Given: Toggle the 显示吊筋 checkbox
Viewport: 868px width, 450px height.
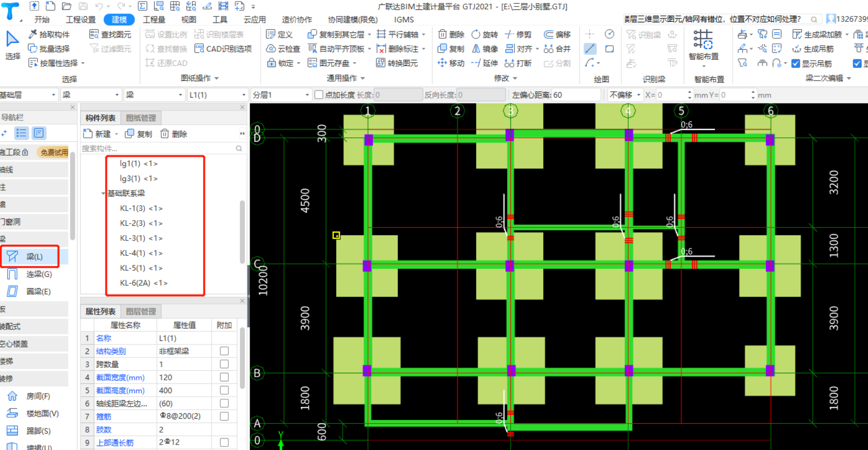Looking at the screenshot, I should [x=796, y=64].
